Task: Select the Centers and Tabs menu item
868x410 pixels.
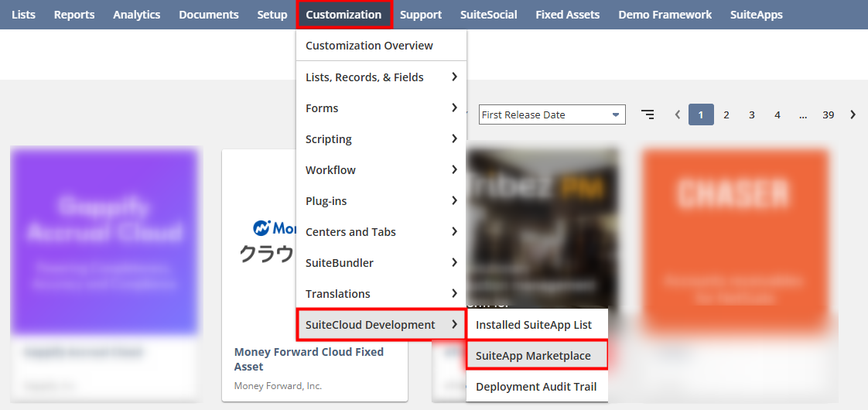Action: pos(381,232)
